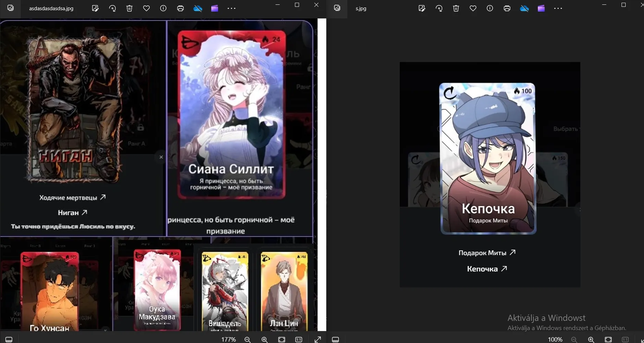Print the s.jpg image
This screenshot has width=644, height=343.
click(507, 8)
